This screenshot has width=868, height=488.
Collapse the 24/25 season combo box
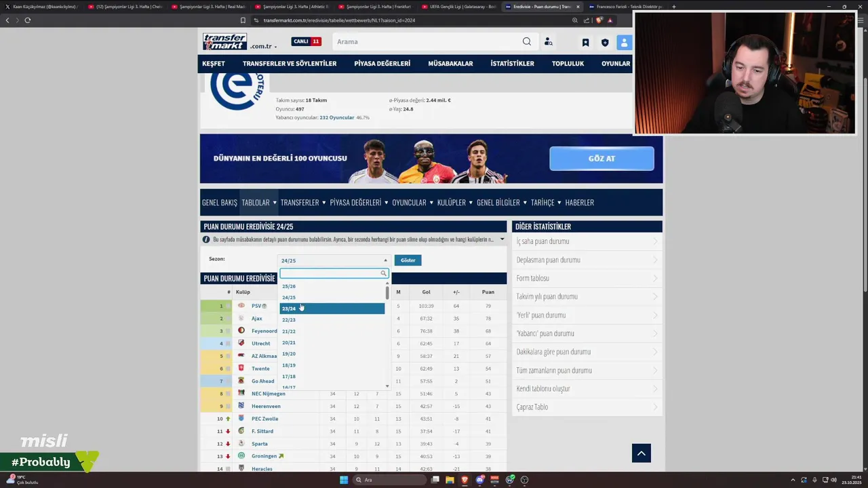334,260
